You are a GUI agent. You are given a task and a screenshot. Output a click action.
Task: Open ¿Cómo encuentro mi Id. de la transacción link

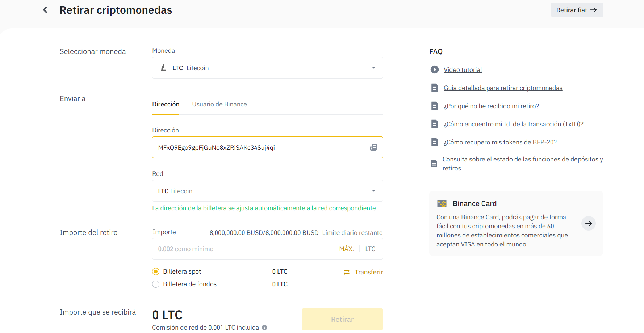point(514,124)
